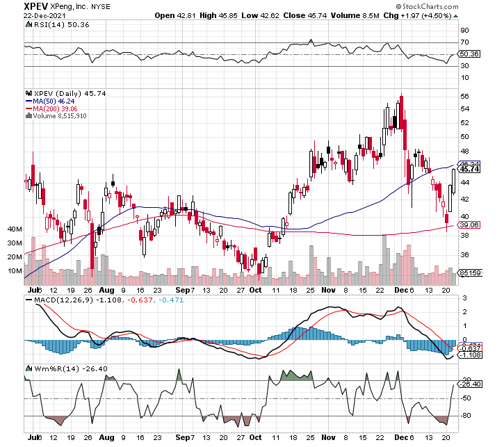The width and height of the screenshot is (504, 447).
Task: Click the -80 label on the Wm%R axis
Action: tap(466, 416)
